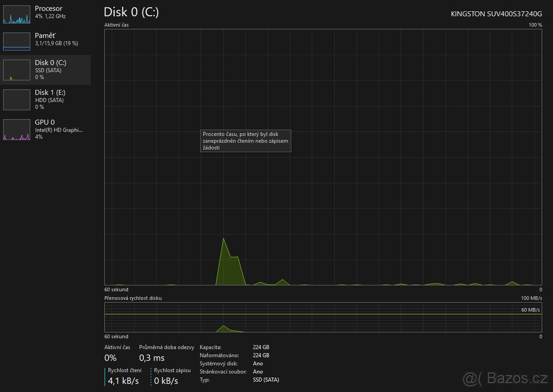Click the Disk 0 (C:) sidebar graph thumbnail
Viewport: 553px width, 392px height.
click(x=17, y=70)
